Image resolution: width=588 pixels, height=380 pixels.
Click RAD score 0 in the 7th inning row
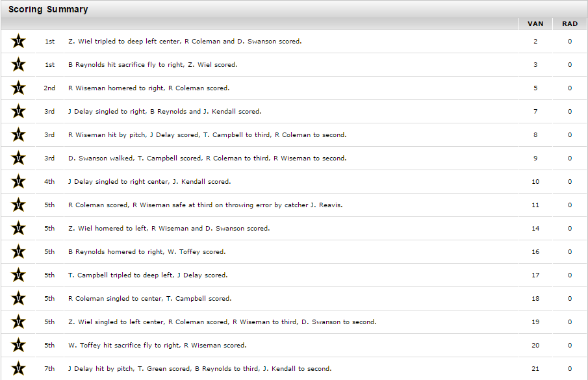point(570,368)
